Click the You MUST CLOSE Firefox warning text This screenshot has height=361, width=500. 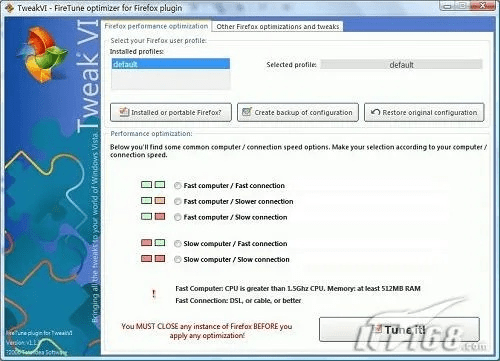207,331
